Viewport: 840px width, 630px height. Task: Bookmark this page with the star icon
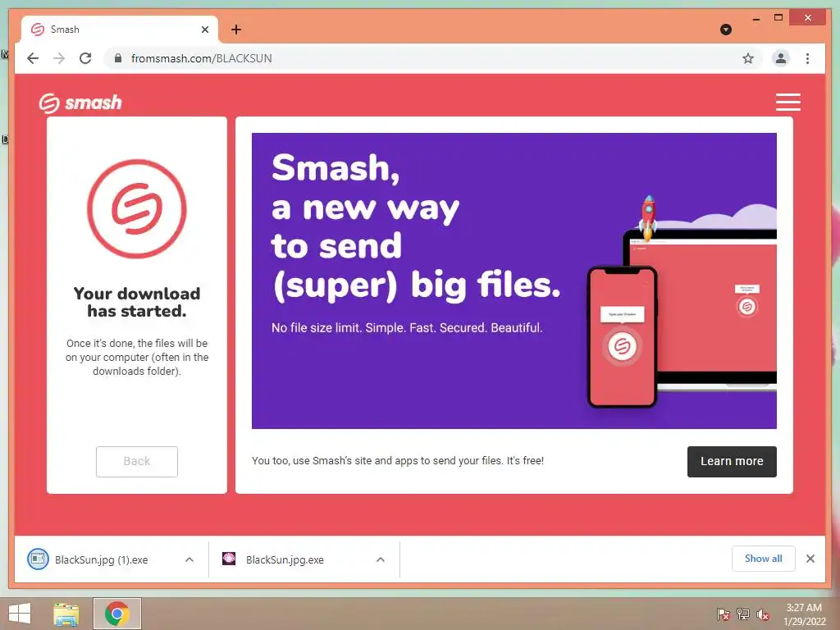pyautogui.click(x=748, y=58)
